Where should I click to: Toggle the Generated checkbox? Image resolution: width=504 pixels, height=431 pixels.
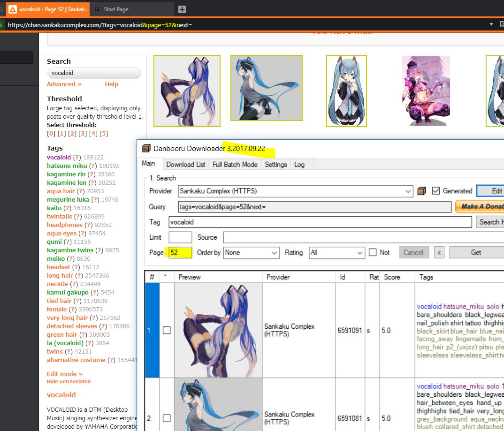pyautogui.click(x=436, y=191)
